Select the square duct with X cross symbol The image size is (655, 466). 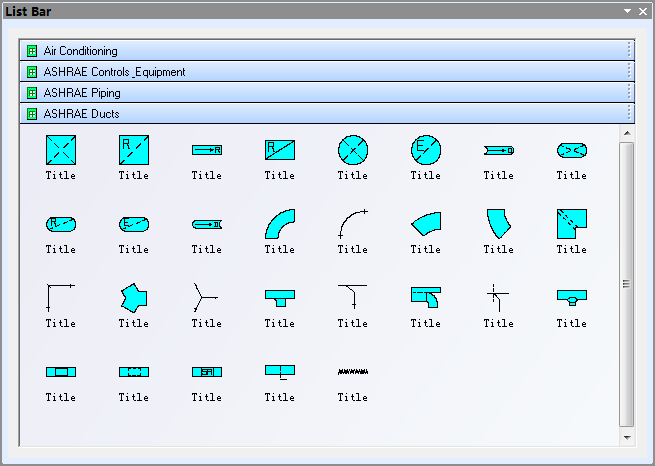coord(60,150)
